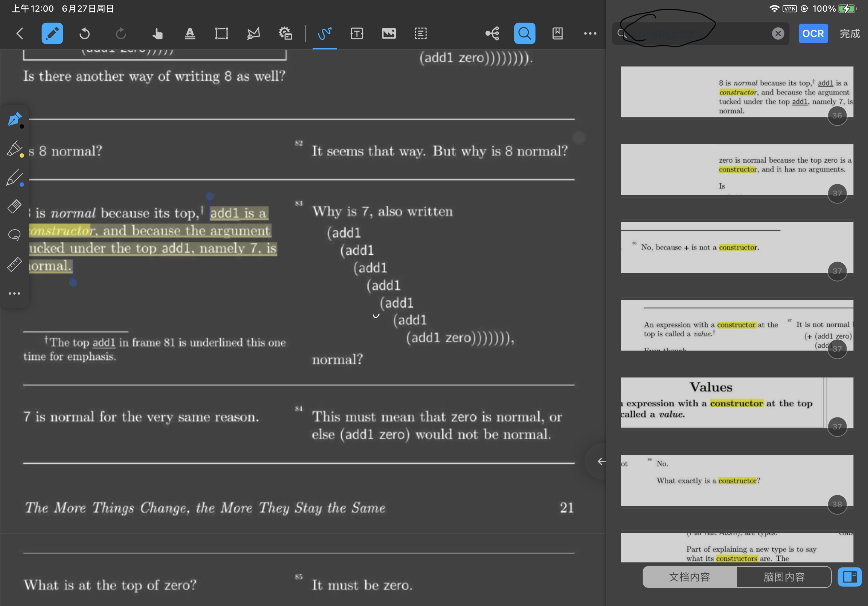The image size is (868, 606).
Task: Choose the rectangle selection tool
Action: click(221, 33)
